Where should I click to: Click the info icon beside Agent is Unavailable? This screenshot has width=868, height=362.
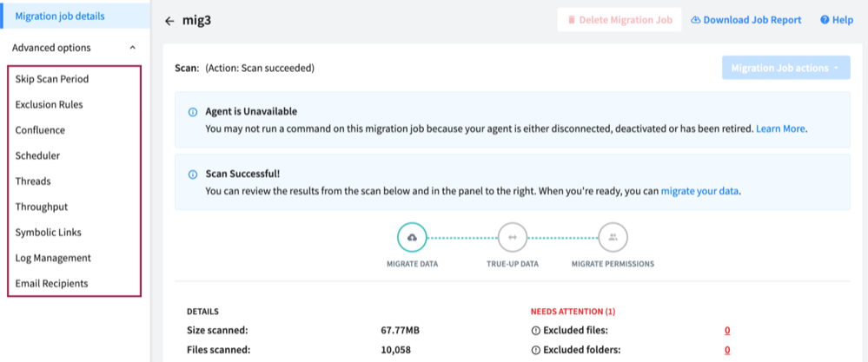click(192, 112)
